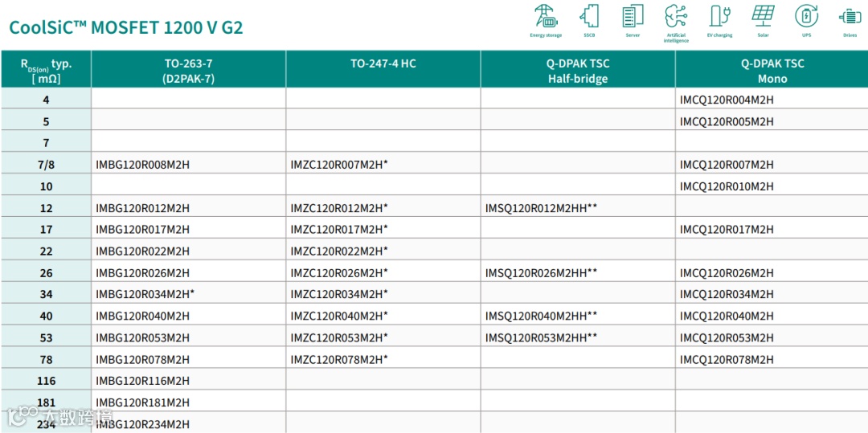Select part IMBG120R017M2H
868x433 pixels.
(142, 230)
